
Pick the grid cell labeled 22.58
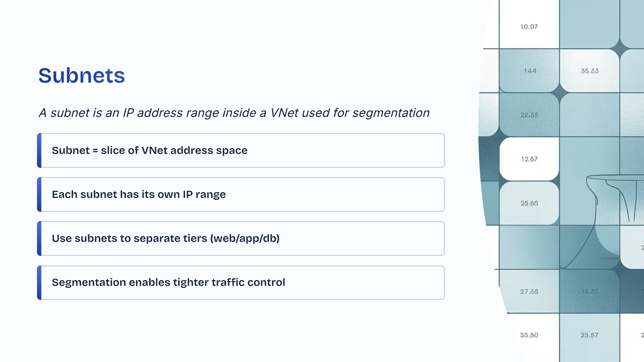[529, 115]
